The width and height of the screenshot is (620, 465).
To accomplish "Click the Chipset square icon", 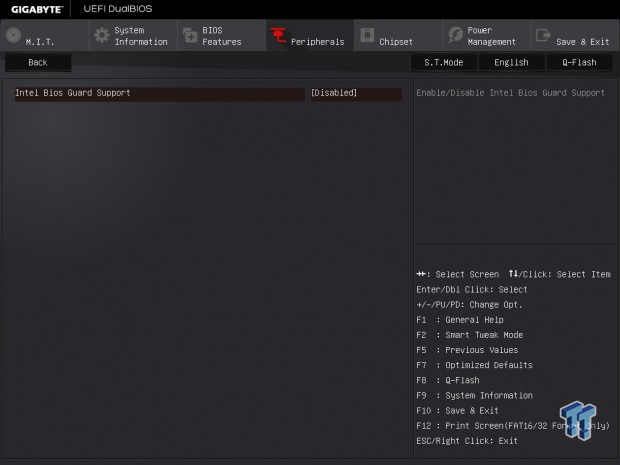I will (x=367, y=35).
